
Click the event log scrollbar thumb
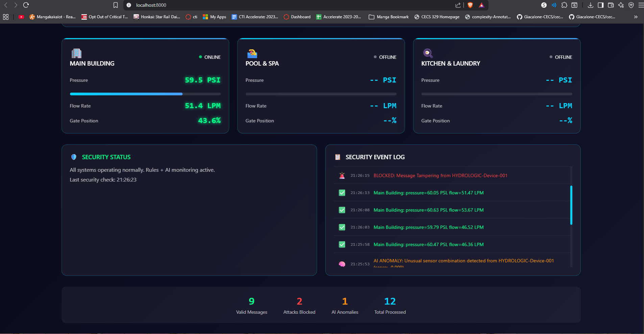[571, 205]
